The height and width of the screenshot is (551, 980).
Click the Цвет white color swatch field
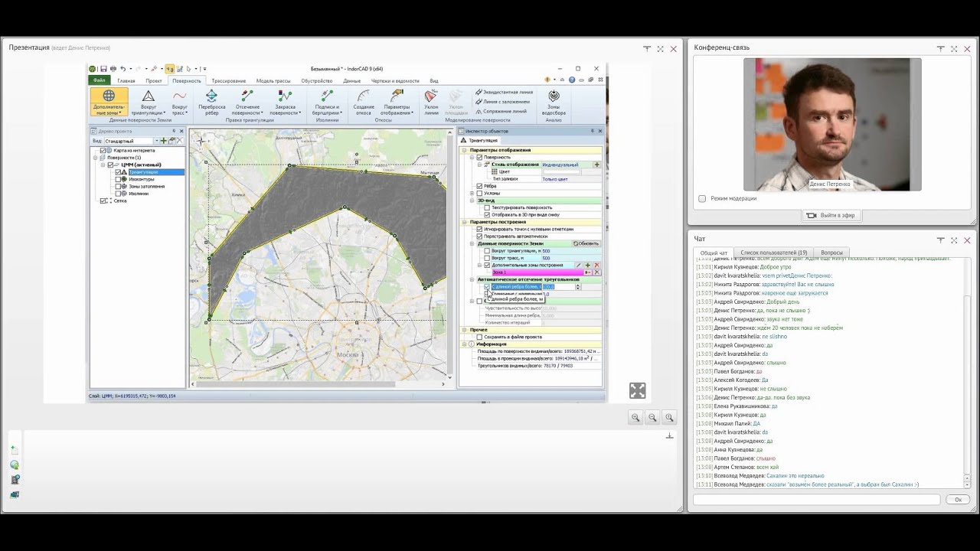560,172
